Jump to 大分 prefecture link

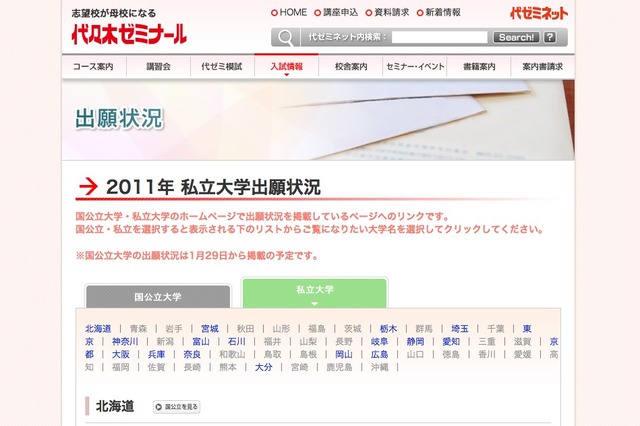[264, 367]
